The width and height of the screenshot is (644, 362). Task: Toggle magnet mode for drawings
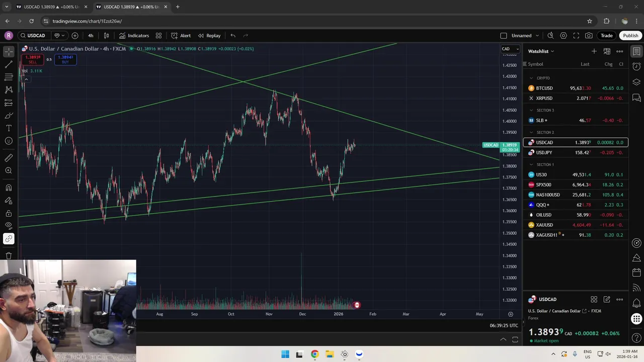point(9,188)
